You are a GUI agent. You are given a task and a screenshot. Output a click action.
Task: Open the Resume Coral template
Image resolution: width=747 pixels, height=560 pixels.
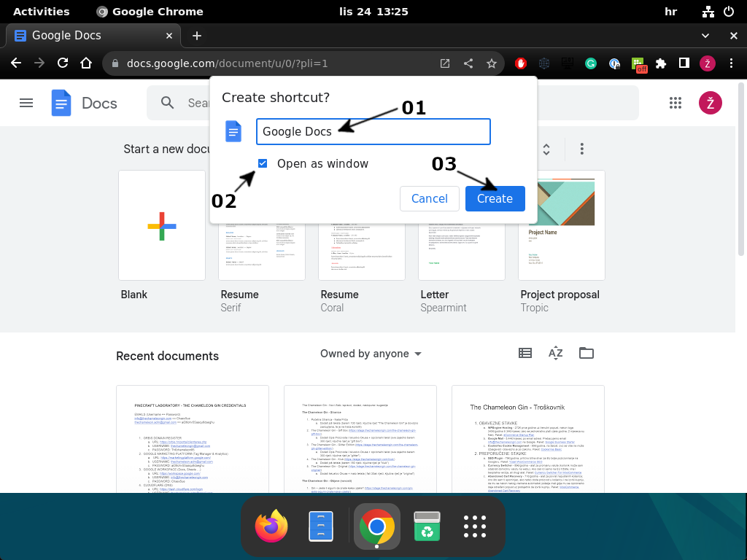pyautogui.click(x=362, y=252)
